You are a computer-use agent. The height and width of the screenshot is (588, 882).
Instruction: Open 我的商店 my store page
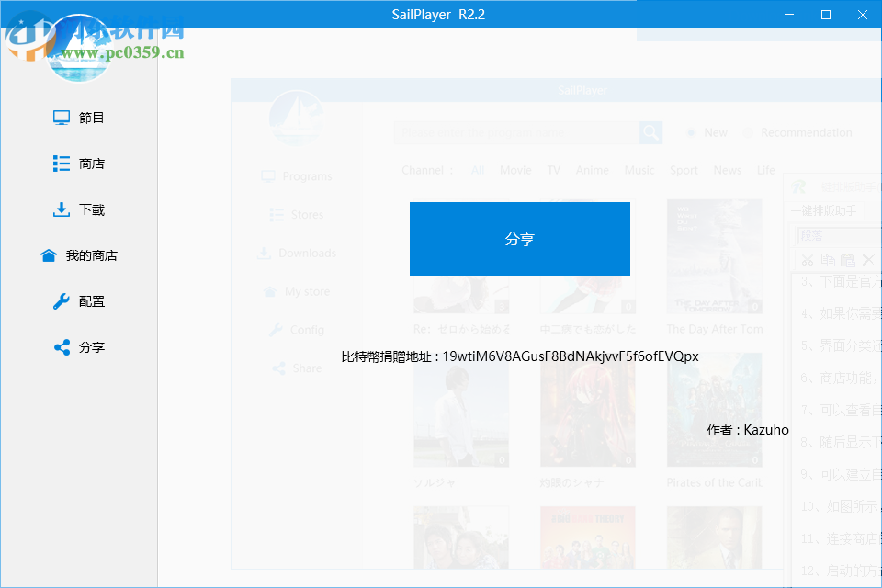pyautogui.click(x=49, y=255)
